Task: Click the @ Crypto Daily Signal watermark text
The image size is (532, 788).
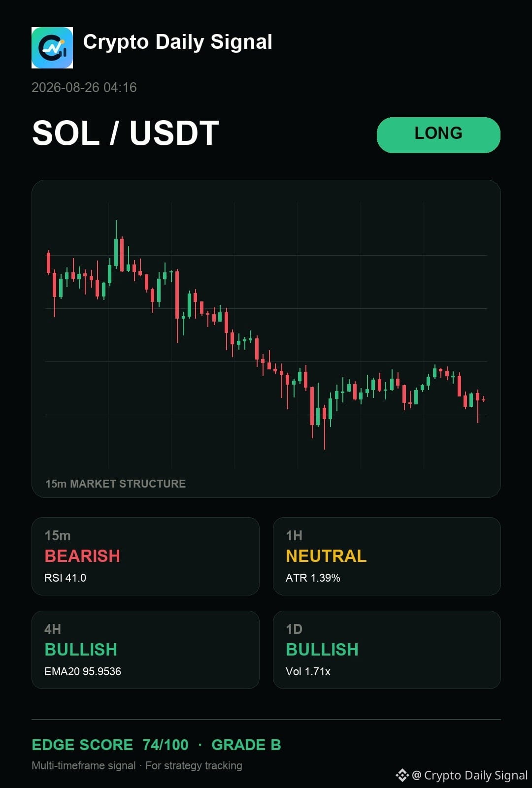Action: [x=470, y=775]
